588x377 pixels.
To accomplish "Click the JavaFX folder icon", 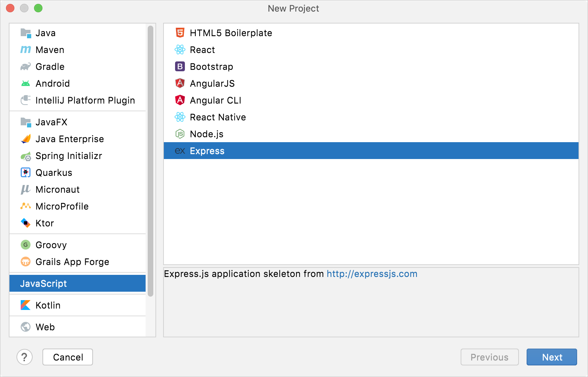I will click(x=26, y=122).
